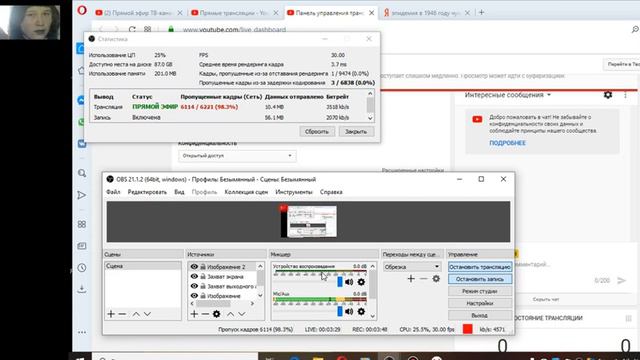Click the Устройство воспроизведения volume slider handle
Viewport: 640px width, 360px height.
click(x=340, y=282)
